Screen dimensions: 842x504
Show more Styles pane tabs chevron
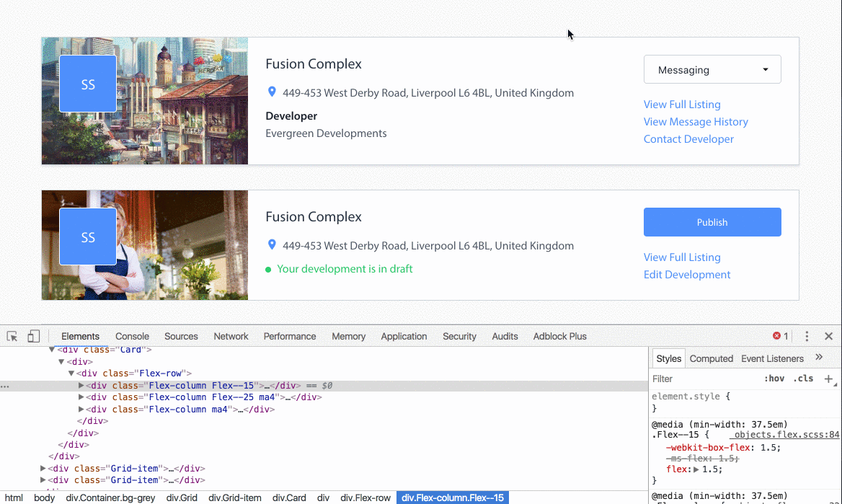click(x=819, y=358)
